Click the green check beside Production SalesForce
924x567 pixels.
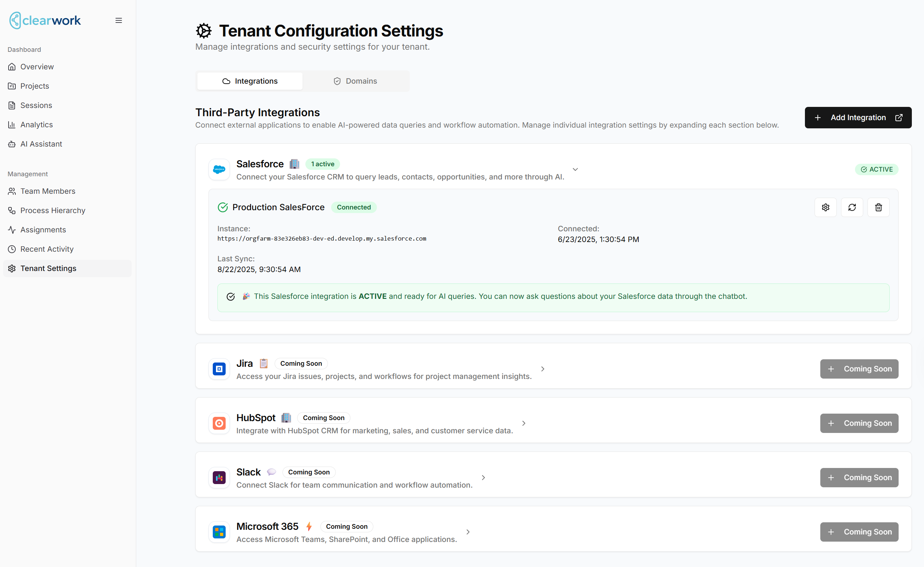pyautogui.click(x=223, y=207)
